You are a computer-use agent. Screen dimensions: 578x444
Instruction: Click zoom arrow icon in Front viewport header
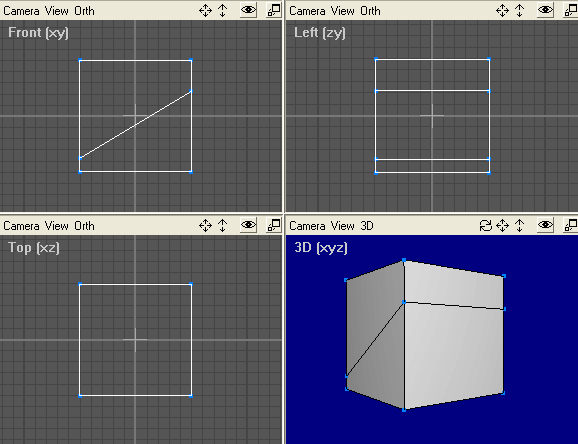click(222, 11)
